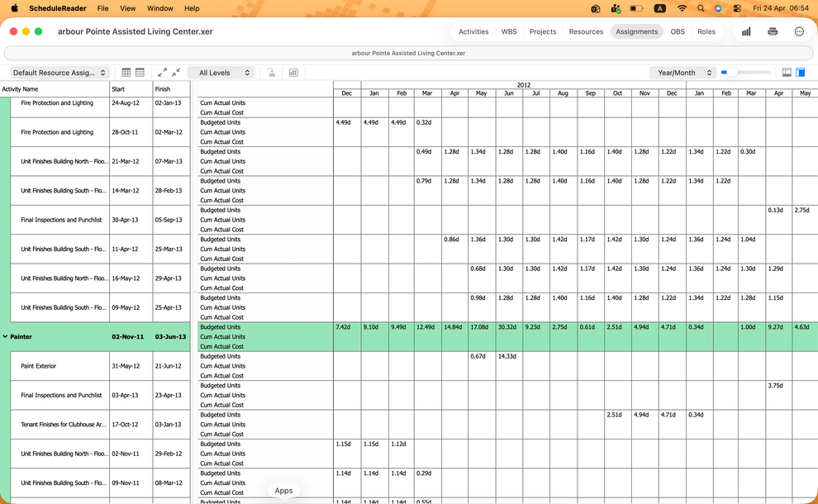Open Spotlight search icon
Image resolution: width=818 pixels, height=504 pixels.
(x=701, y=8)
